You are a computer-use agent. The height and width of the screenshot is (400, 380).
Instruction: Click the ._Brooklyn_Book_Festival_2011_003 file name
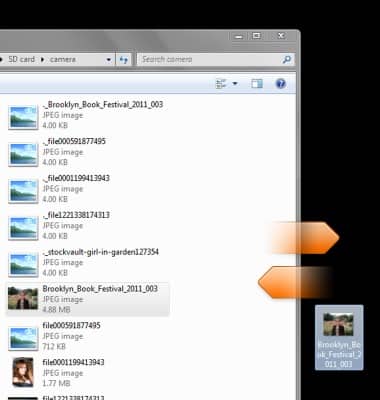pyautogui.click(x=103, y=104)
